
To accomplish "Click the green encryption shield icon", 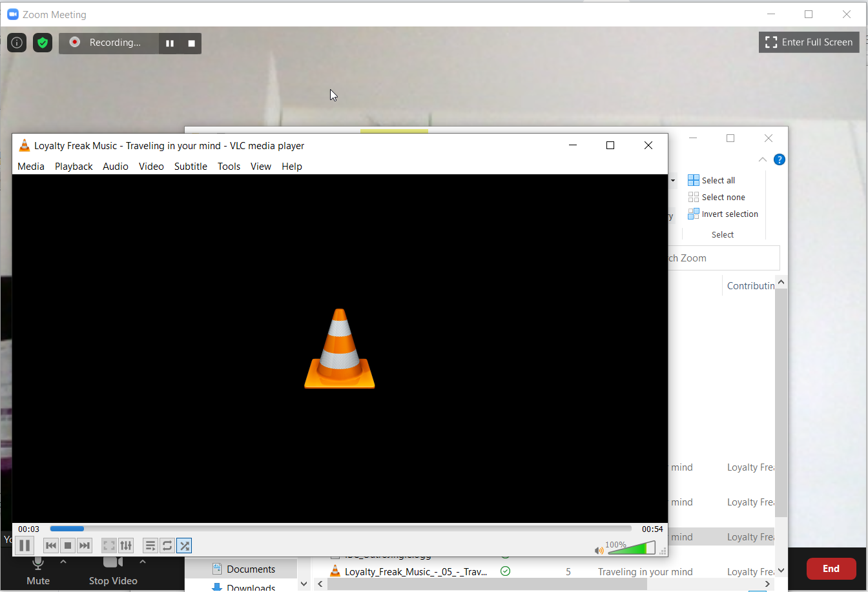I will (x=43, y=43).
